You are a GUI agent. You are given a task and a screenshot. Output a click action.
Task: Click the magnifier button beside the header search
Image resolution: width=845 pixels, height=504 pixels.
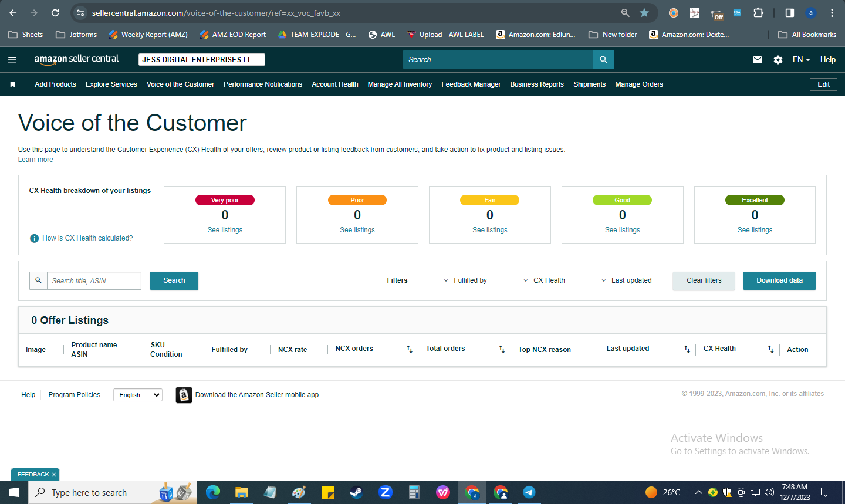pyautogui.click(x=603, y=59)
